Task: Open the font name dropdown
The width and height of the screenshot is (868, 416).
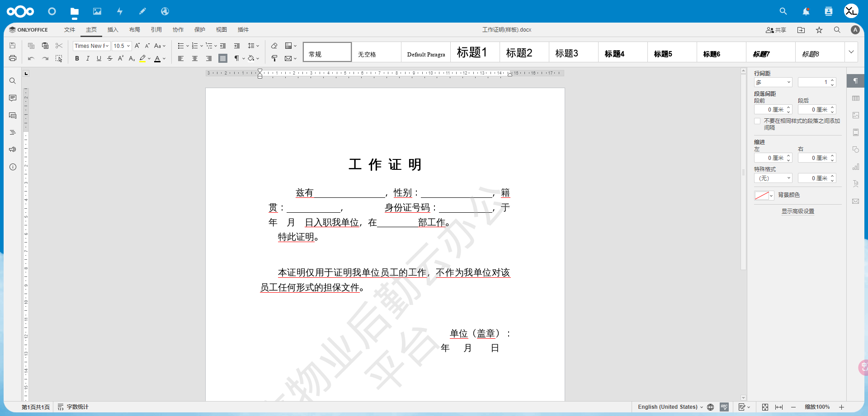Action: [x=92, y=46]
